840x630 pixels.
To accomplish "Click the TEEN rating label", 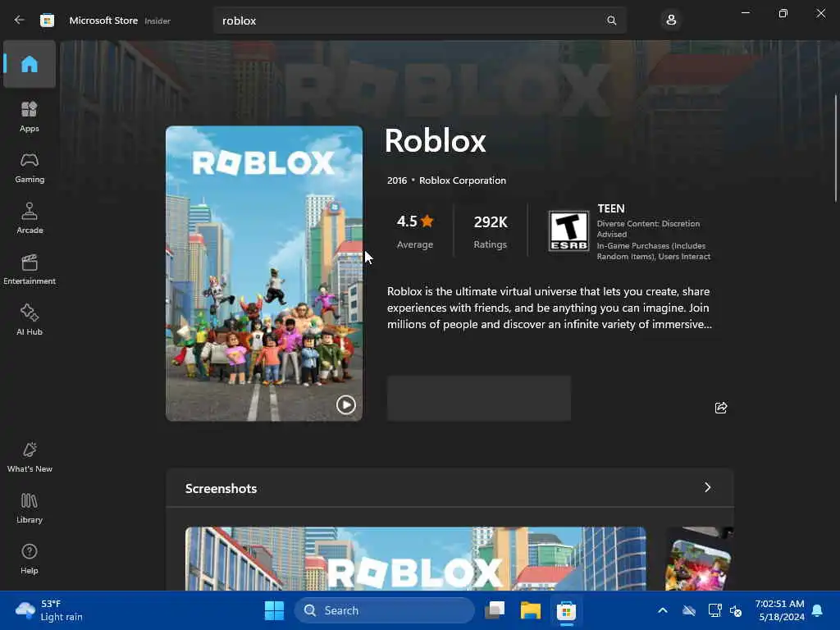I will point(610,208).
